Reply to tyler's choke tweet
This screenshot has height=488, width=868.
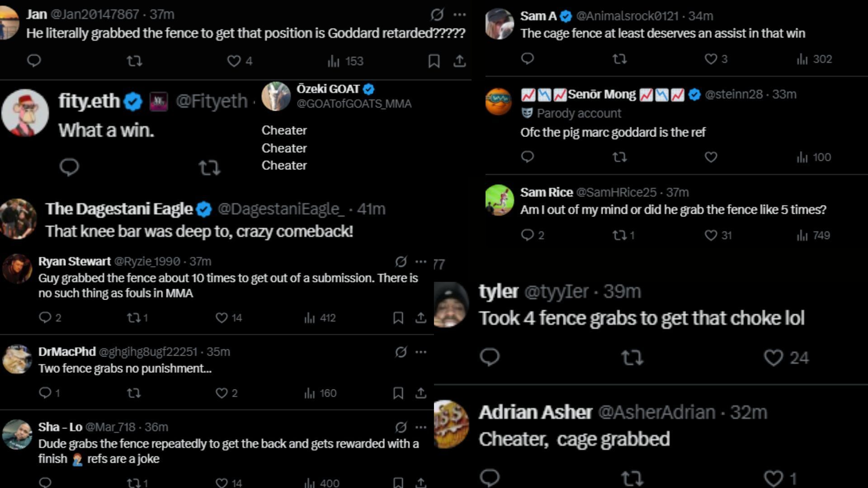pos(490,357)
